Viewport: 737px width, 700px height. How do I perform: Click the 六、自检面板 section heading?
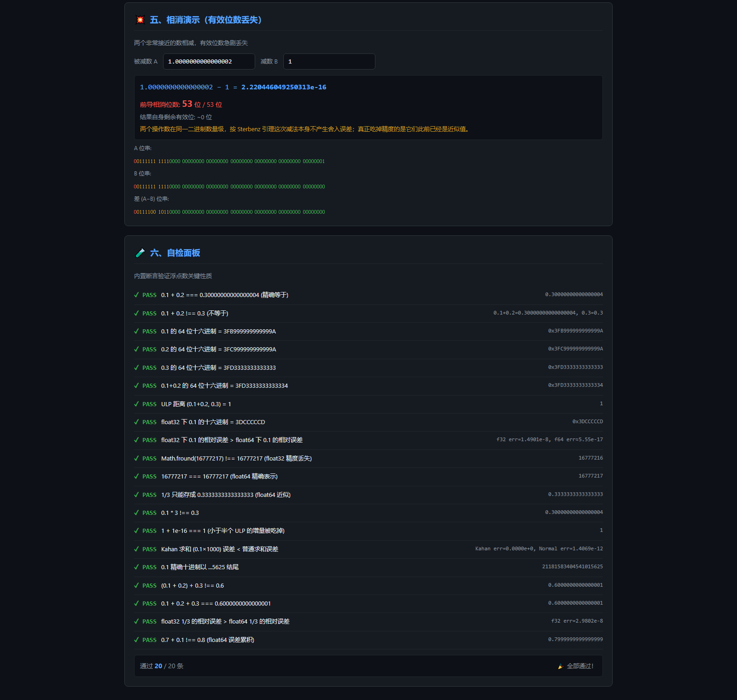pos(175,253)
